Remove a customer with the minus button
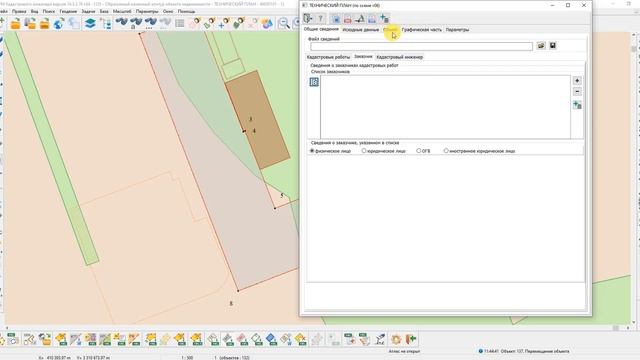Image resolution: width=640 pixels, height=360 pixels. tap(577, 92)
